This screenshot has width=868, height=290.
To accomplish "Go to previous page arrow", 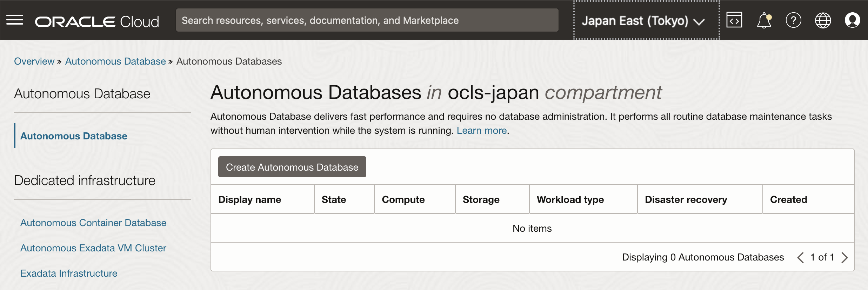I will point(800,257).
